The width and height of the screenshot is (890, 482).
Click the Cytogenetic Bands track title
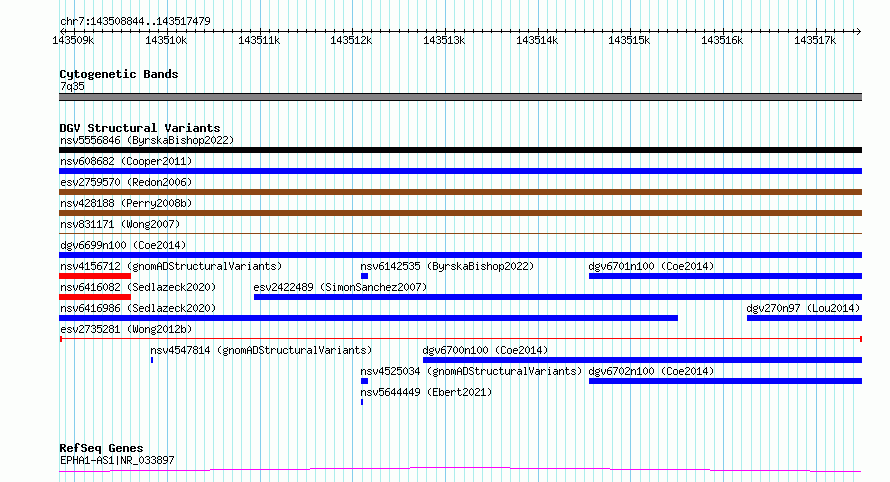coord(119,74)
